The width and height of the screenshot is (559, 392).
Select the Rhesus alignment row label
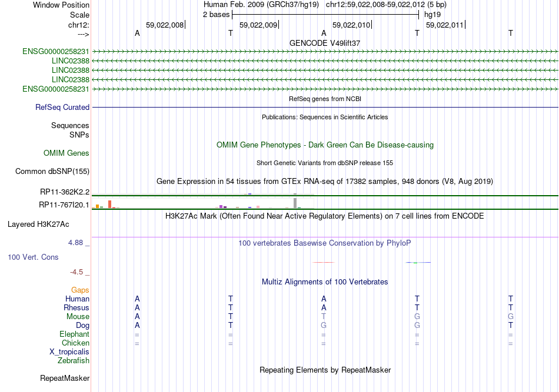coord(76,307)
